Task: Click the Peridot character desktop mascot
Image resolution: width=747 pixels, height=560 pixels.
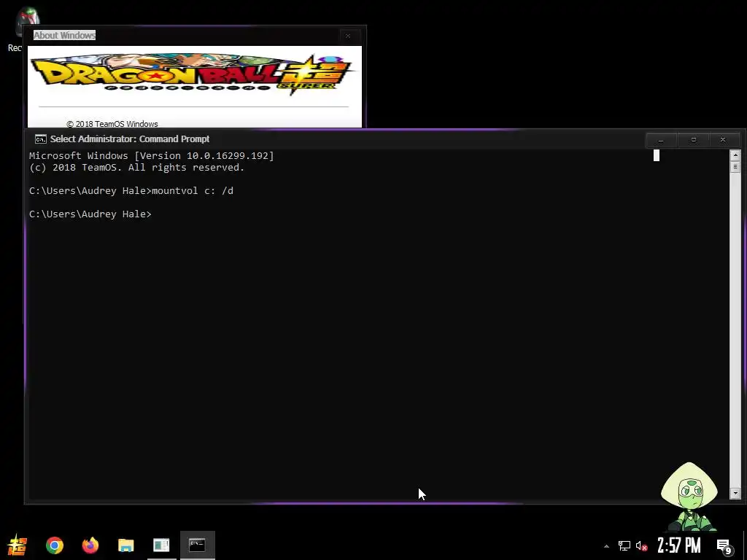Action: pyautogui.click(x=689, y=496)
